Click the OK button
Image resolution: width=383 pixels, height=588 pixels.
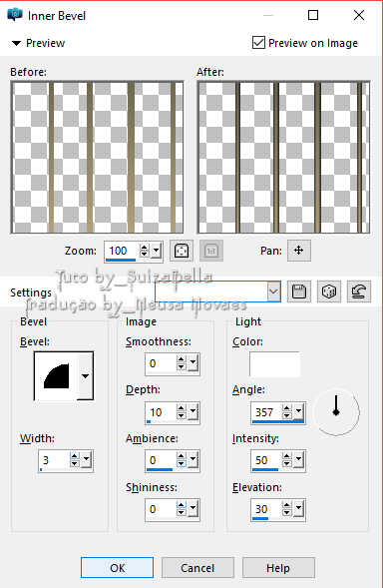pyautogui.click(x=117, y=568)
